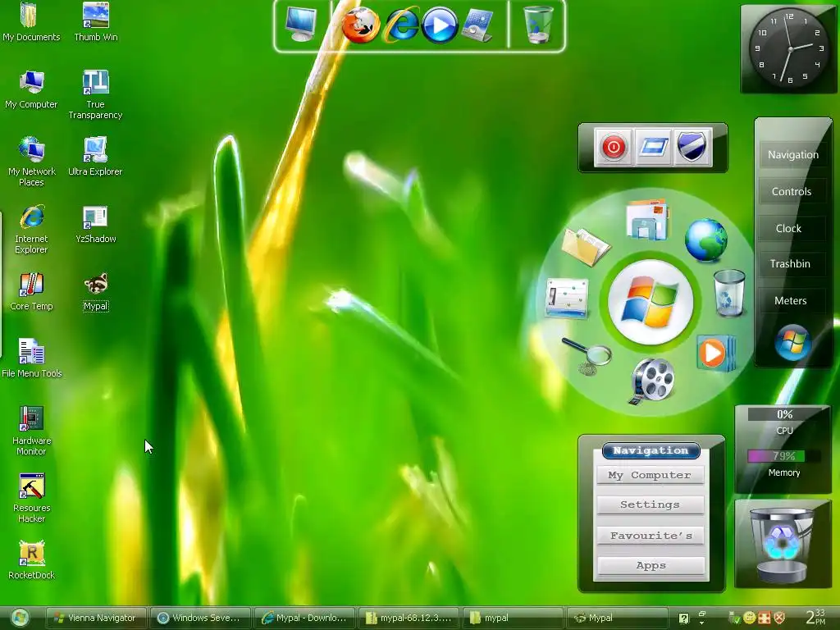Click the purple Memory usage bar
The image size is (840, 630).
click(783, 456)
